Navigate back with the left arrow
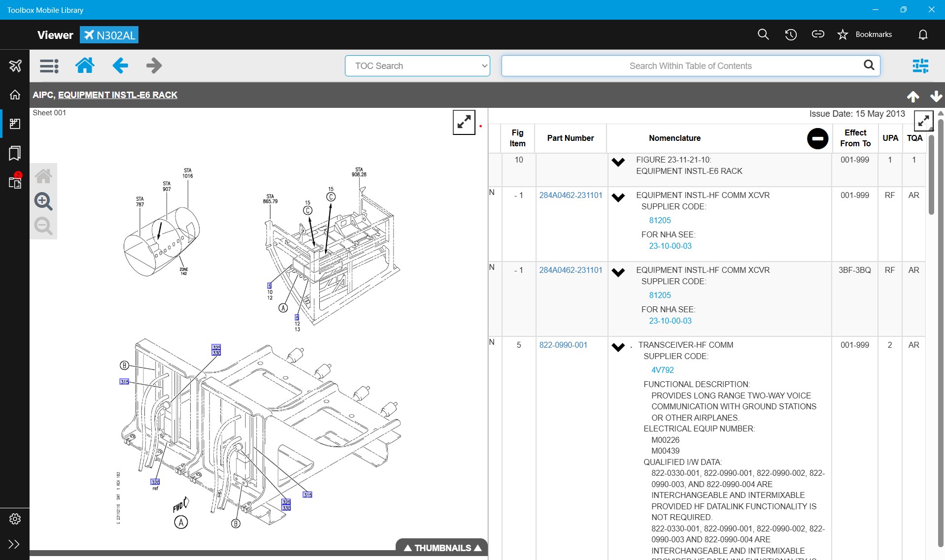The image size is (945, 560). pos(120,66)
